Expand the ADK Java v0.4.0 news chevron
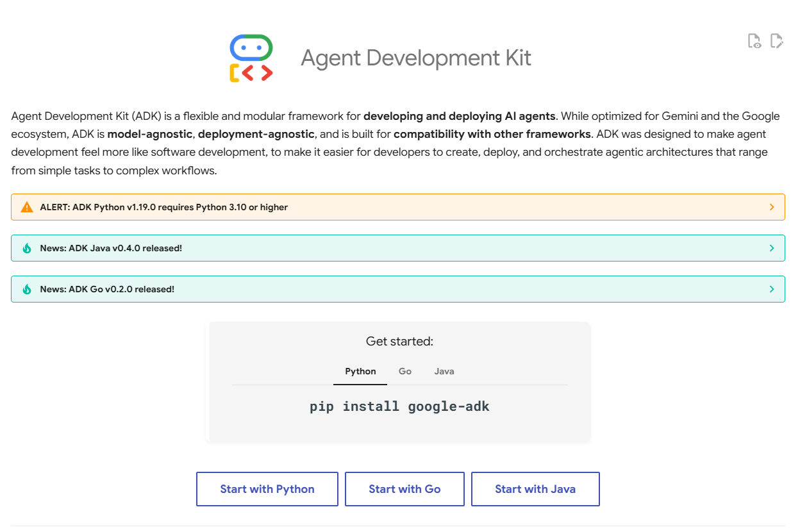The width and height of the screenshot is (800, 532). click(x=772, y=248)
